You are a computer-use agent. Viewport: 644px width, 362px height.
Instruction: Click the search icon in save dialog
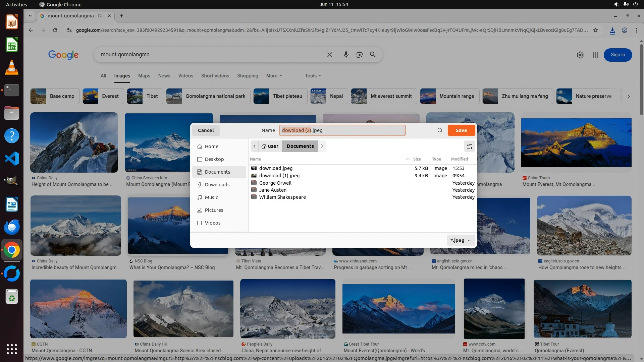440,130
